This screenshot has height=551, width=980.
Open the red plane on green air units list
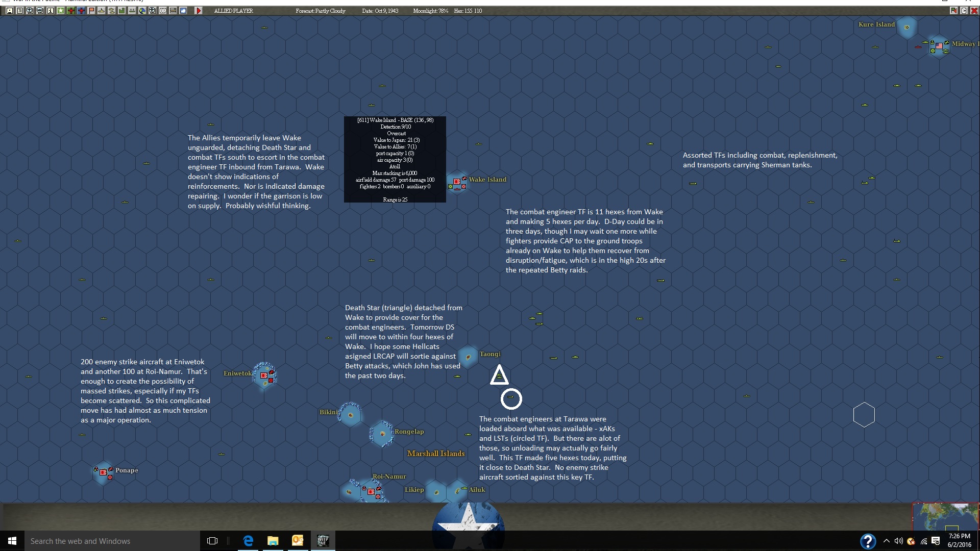[71, 11]
